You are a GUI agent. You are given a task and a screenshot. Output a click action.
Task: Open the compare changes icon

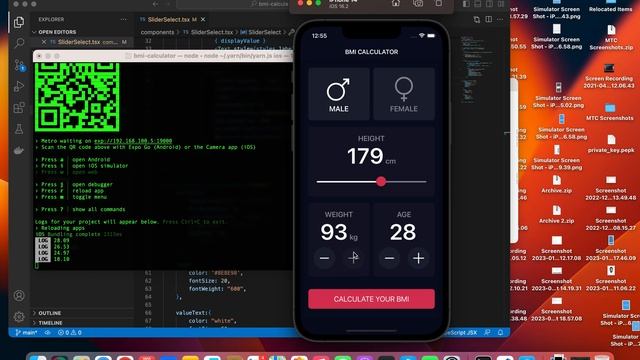click(477, 19)
